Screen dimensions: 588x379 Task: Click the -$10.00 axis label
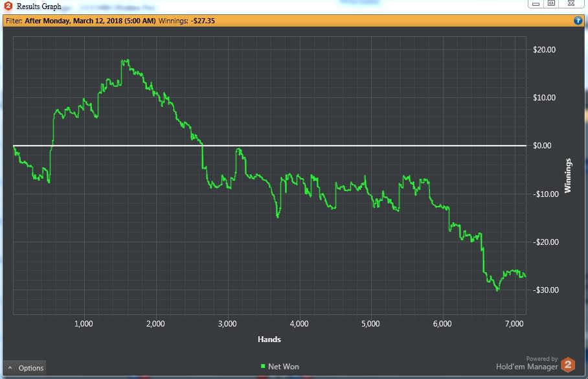coord(546,194)
